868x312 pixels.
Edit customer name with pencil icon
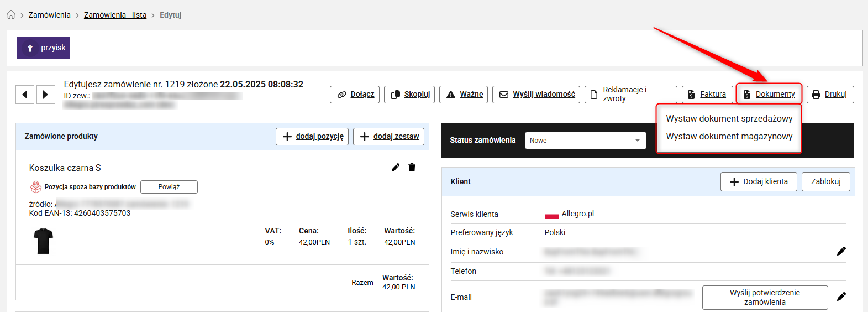tap(841, 252)
